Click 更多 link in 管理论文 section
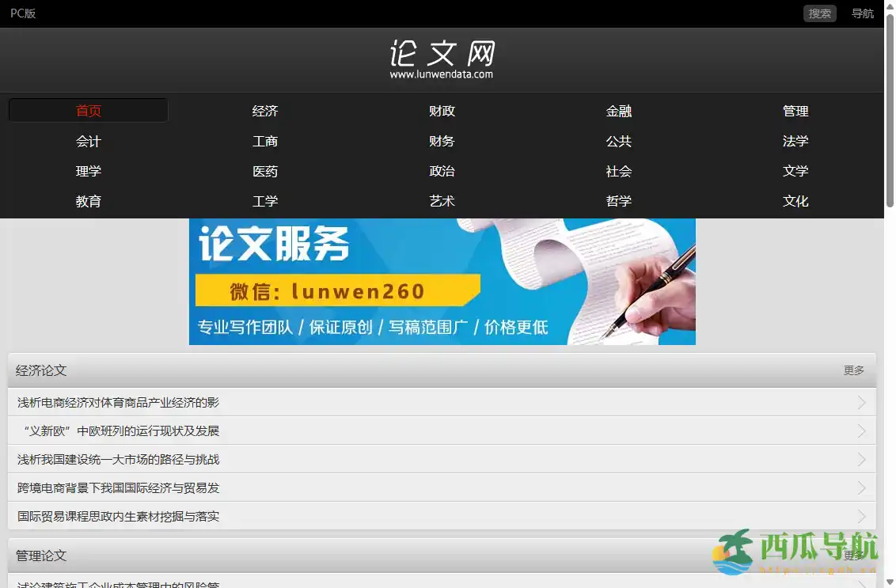896x588 pixels. pyautogui.click(x=853, y=555)
